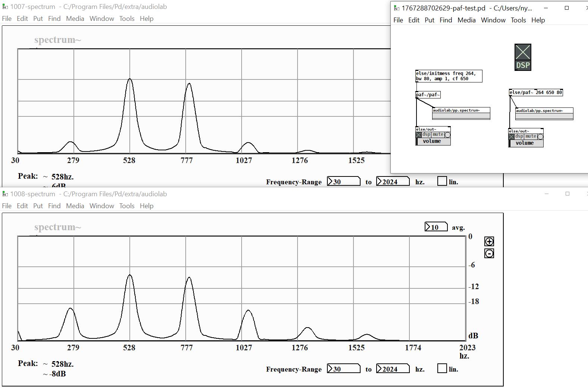The width and height of the screenshot is (588, 388).
Task: Open the Media menu in 1008-spectrum window
Action: (75, 206)
